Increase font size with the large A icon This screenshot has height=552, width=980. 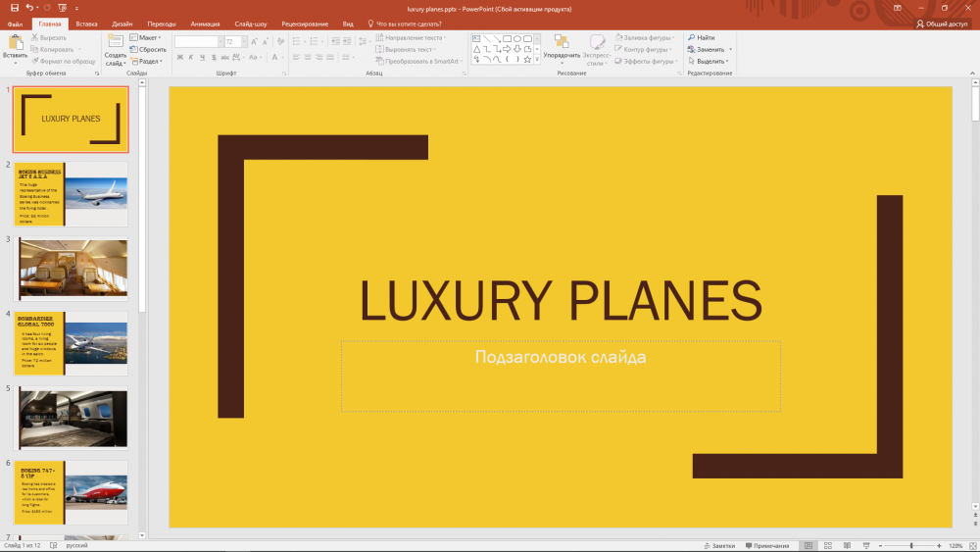point(255,41)
